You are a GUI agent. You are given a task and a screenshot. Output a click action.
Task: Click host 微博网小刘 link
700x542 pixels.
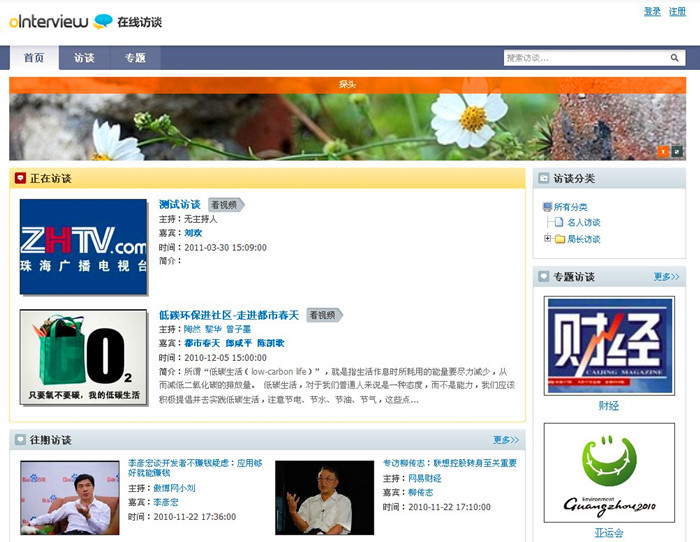click(175, 488)
